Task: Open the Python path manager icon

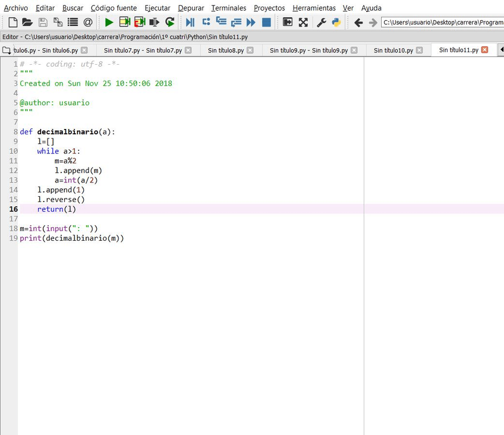Action: 336,23
